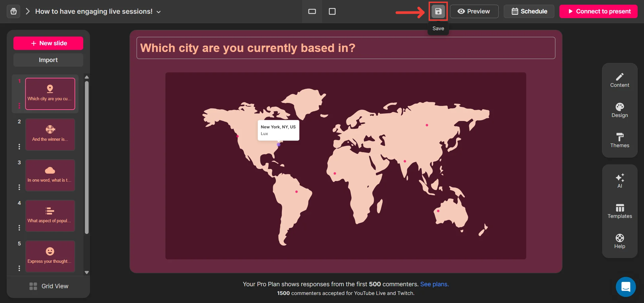This screenshot has width=644, height=303.
Task: Switch to widescreen aspect ratio layout
Action: [312, 11]
